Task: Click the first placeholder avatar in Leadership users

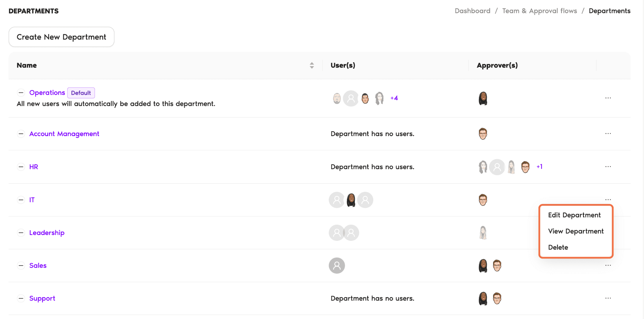Action: pos(337,233)
